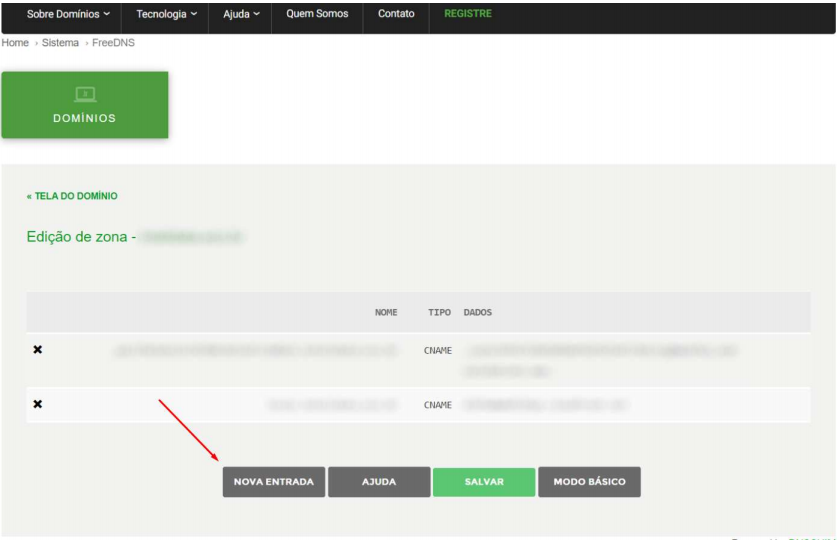839x544 pixels.
Task: Click the first row's CNAME type cell
Action: pyautogui.click(x=438, y=351)
